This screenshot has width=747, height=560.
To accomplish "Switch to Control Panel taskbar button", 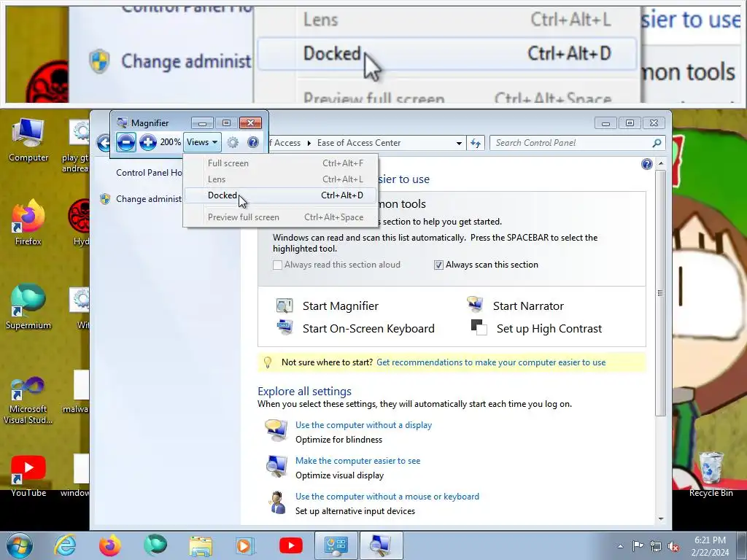I will pyautogui.click(x=336, y=545).
